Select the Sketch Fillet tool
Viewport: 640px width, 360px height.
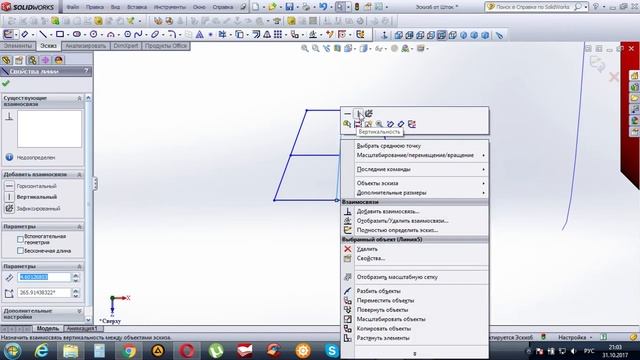tap(172, 35)
